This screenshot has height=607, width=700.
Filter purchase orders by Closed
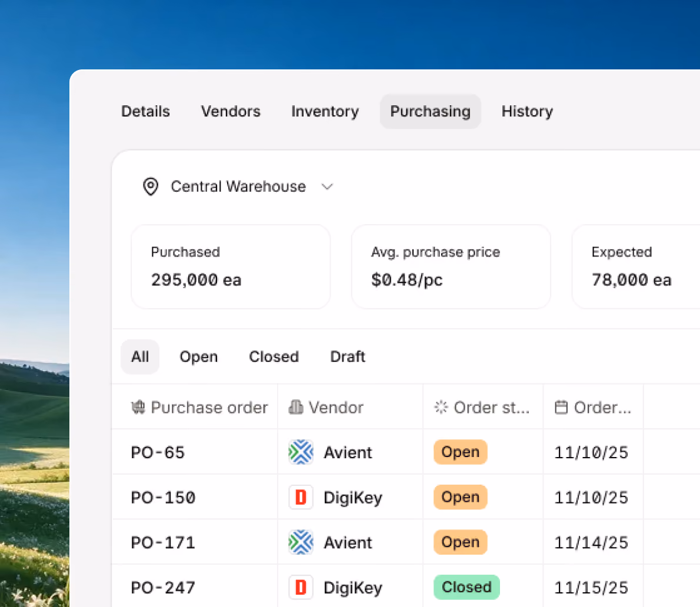tap(274, 356)
